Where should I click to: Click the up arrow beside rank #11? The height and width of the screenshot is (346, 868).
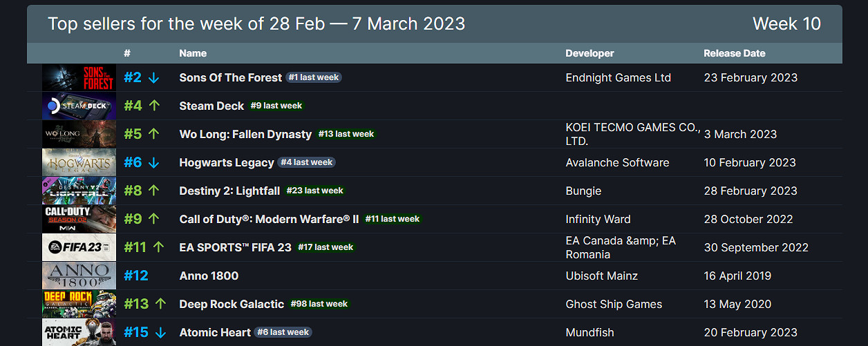(159, 247)
